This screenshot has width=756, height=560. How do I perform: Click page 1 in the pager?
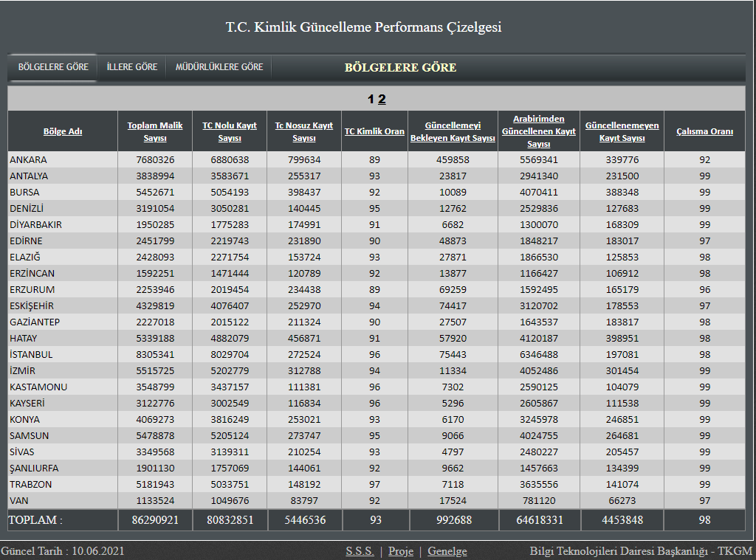click(x=371, y=100)
